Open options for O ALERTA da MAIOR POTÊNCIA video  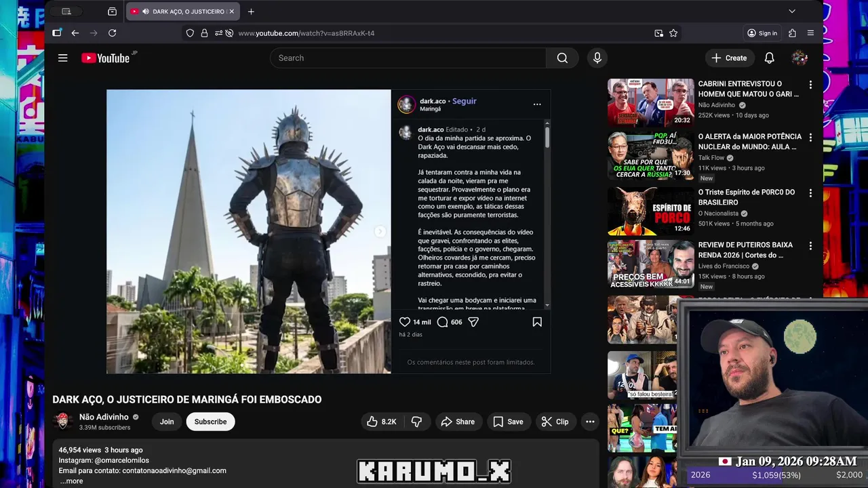pos(810,138)
